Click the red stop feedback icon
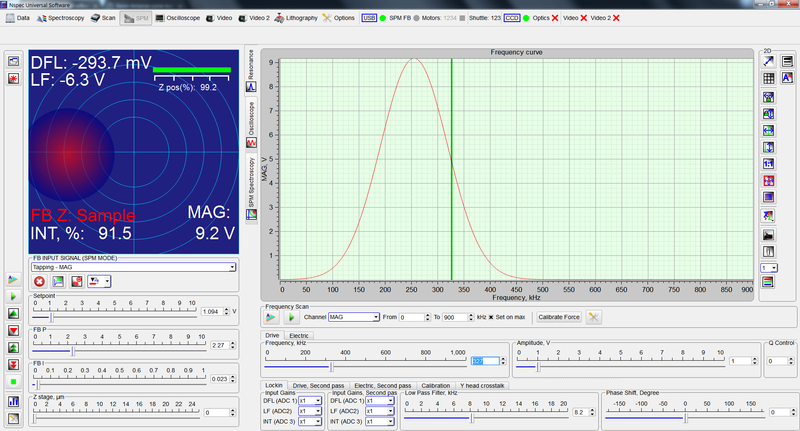 click(x=40, y=282)
